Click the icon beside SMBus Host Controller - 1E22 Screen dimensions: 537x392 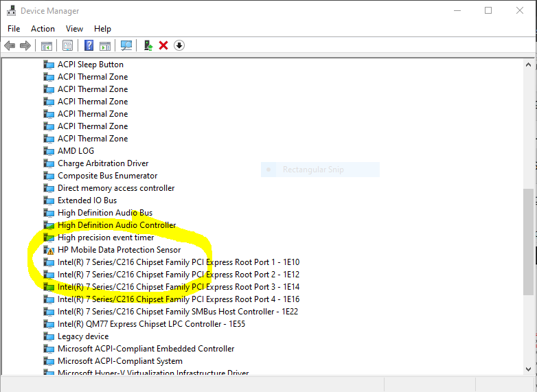coord(49,312)
